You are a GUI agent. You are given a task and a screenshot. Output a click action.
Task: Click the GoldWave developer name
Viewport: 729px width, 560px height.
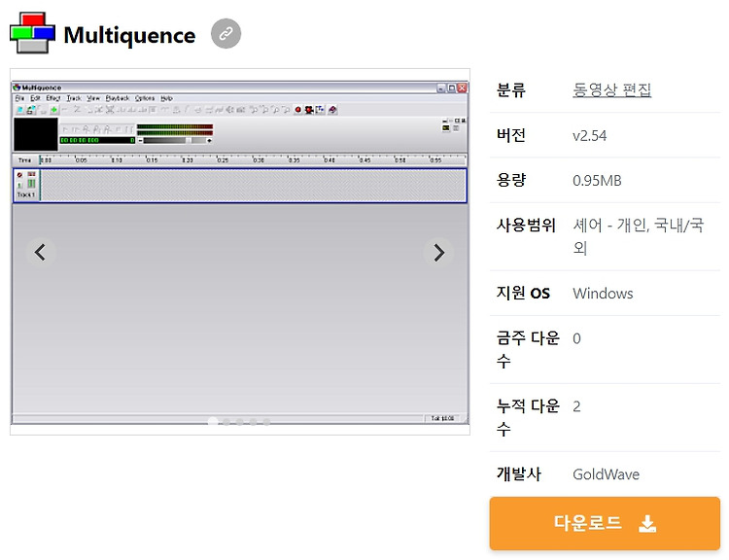[x=606, y=474]
